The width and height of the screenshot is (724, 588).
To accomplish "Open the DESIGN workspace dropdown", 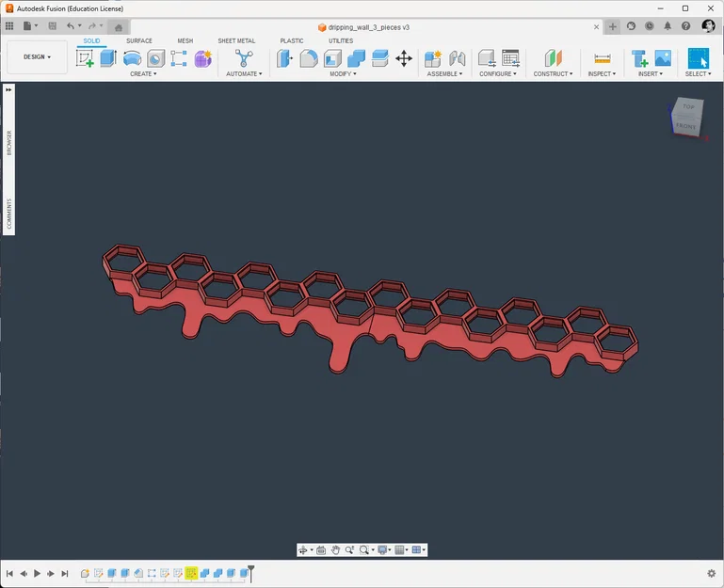I will click(x=37, y=56).
